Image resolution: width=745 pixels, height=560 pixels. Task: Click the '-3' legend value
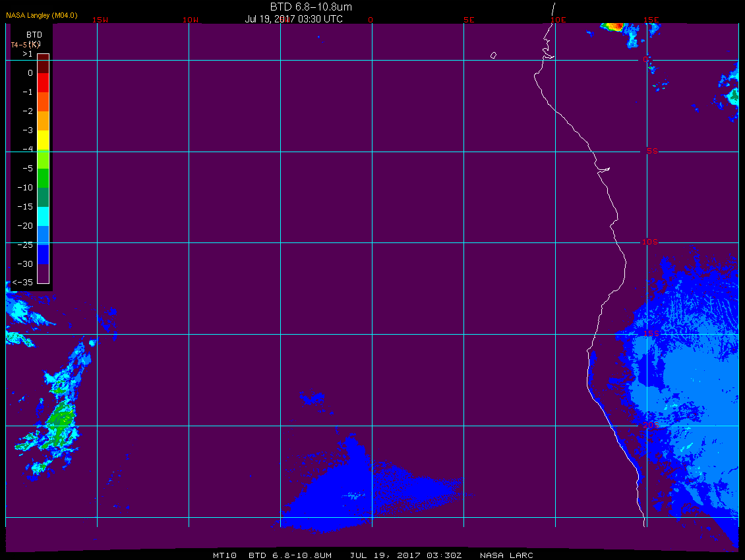point(28,130)
